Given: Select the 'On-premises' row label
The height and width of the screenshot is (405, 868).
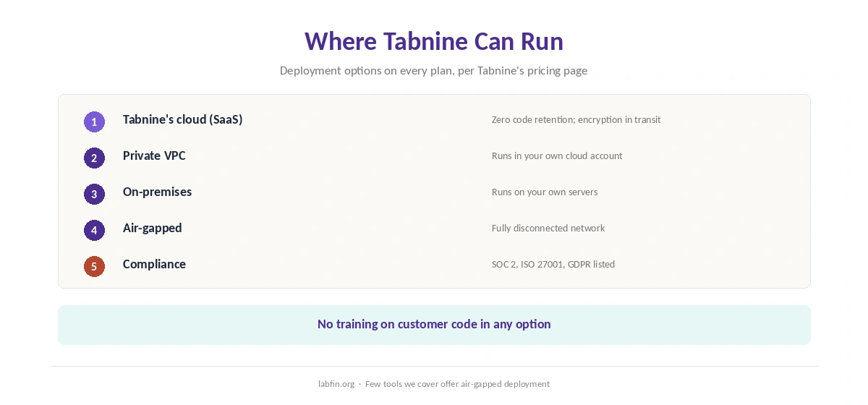Looking at the screenshot, I should (x=157, y=192).
